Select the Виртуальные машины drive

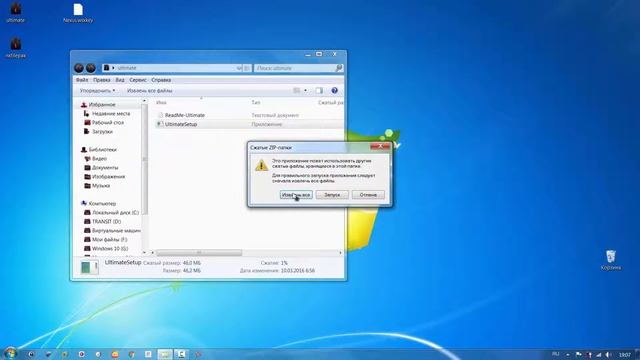(x=116, y=231)
